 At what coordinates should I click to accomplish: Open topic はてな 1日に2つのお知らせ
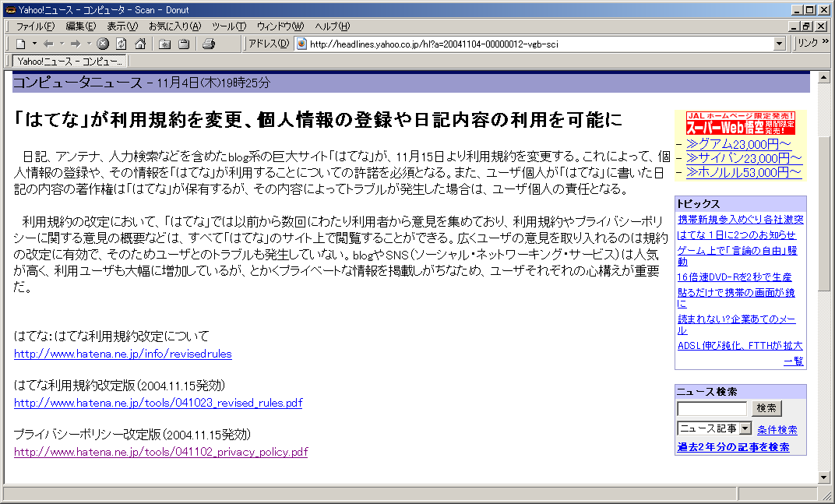point(737,235)
